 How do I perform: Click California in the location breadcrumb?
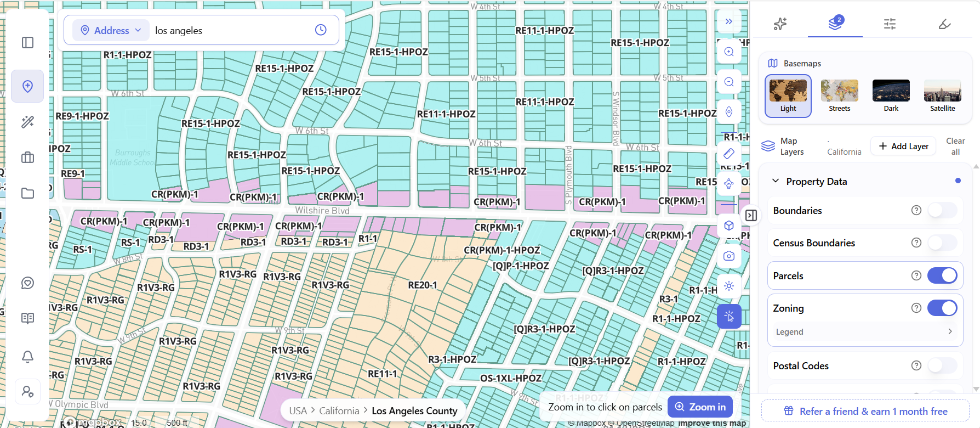[339, 410]
